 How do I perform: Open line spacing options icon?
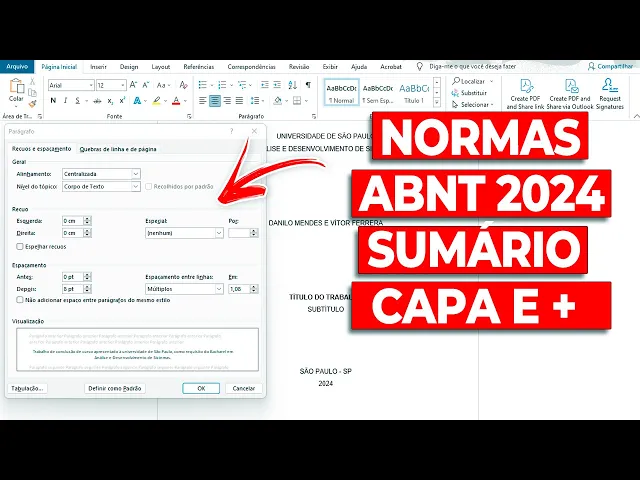click(255, 100)
